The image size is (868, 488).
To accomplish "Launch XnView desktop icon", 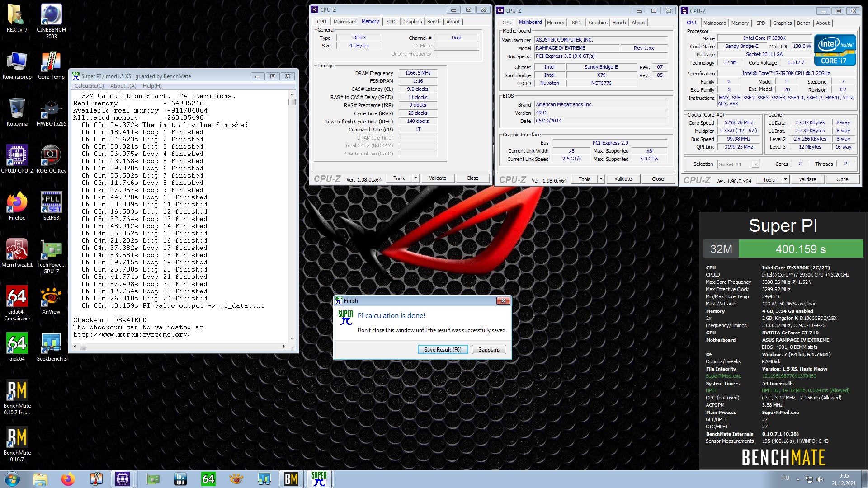I will pos(51,300).
